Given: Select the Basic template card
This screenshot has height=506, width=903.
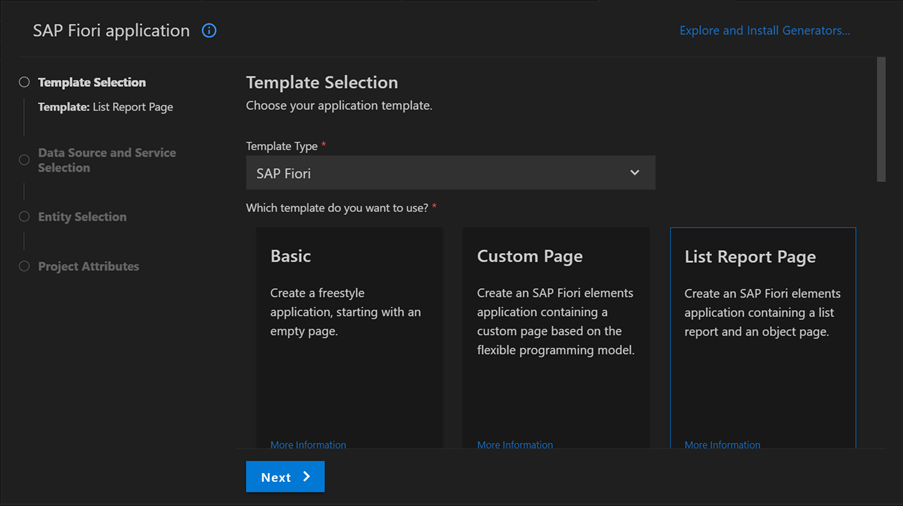Looking at the screenshot, I should (350, 337).
